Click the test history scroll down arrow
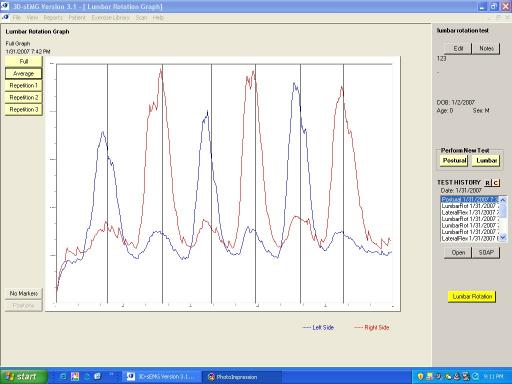Screen dimensions: 512x384 [503, 237]
